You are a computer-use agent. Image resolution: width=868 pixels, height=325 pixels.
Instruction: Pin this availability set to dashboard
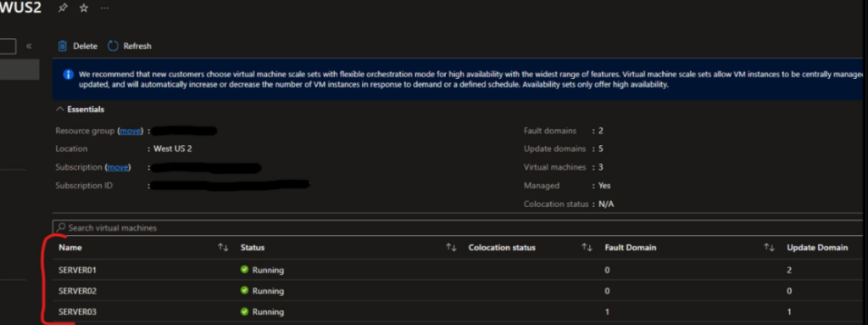(x=63, y=8)
